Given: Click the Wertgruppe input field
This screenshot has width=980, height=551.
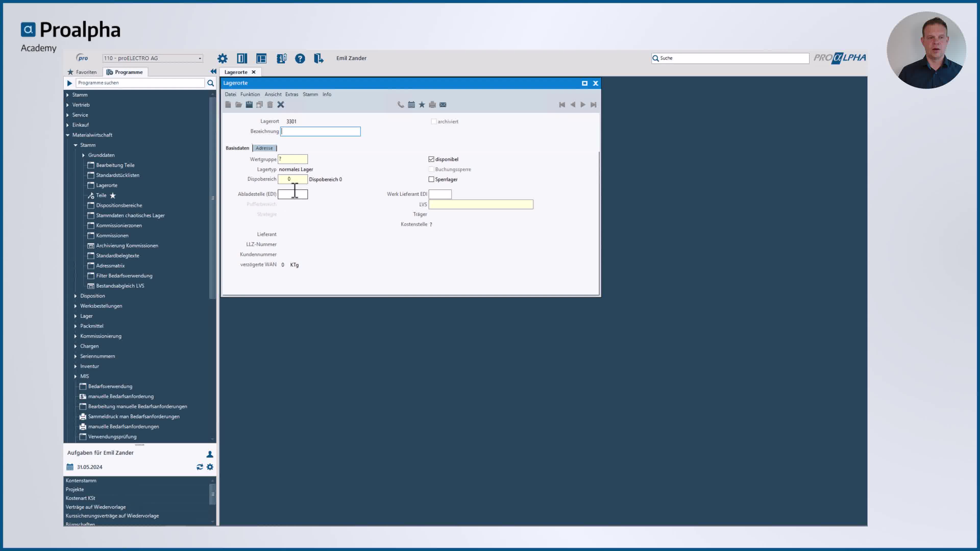Looking at the screenshot, I should point(292,159).
